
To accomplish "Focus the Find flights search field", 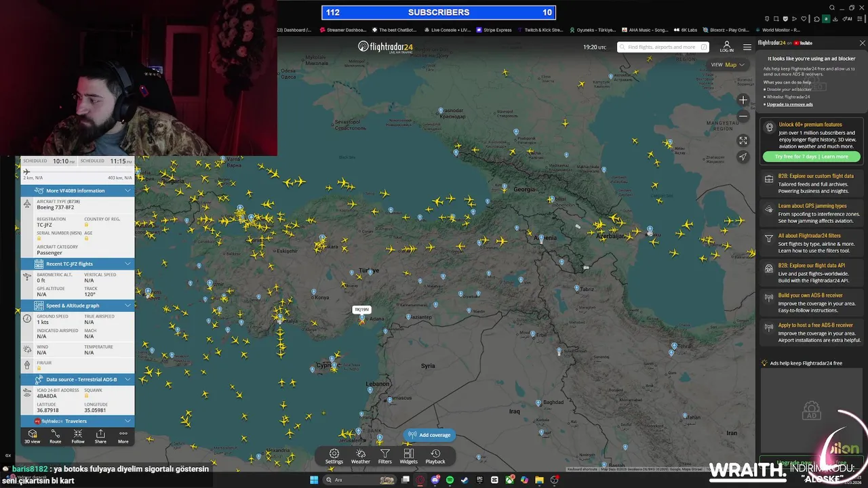I will coord(663,47).
